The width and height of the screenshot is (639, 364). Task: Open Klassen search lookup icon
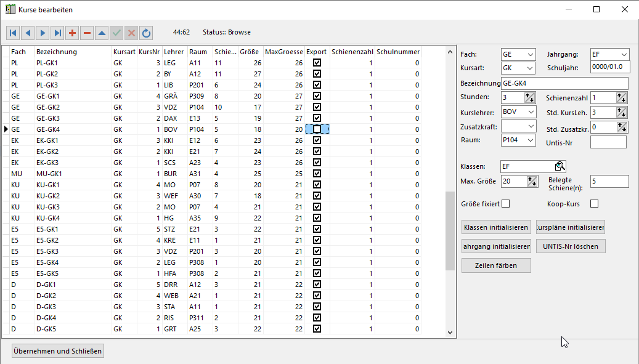click(560, 166)
